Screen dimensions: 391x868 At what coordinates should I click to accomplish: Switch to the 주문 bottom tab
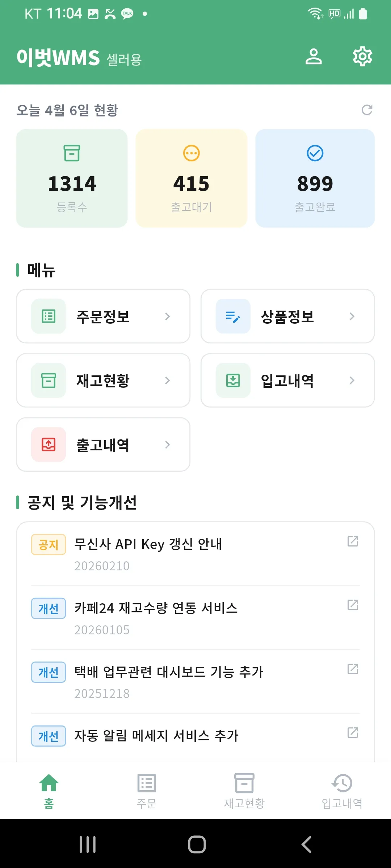click(x=147, y=791)
